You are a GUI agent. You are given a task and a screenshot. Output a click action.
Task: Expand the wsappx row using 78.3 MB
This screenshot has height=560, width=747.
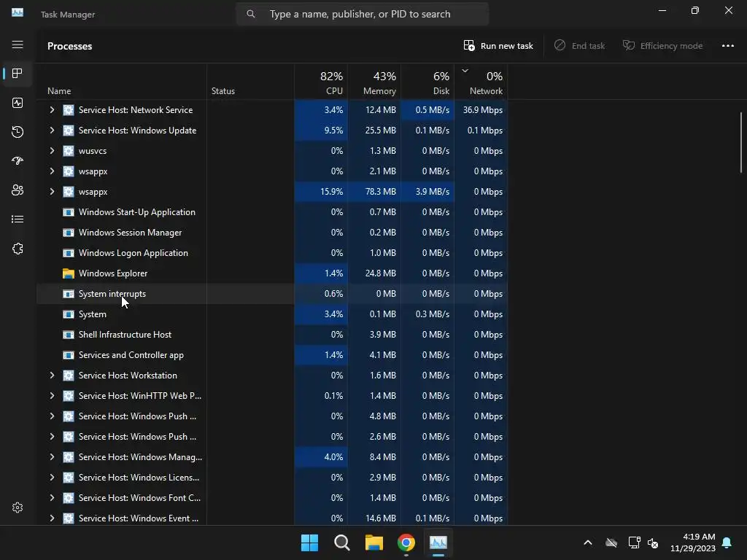52,192
